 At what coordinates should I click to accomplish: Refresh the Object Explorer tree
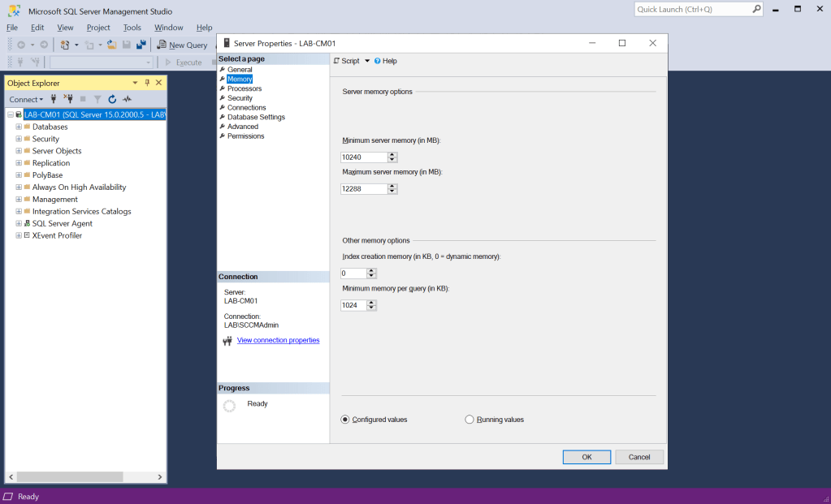[112, 99]
